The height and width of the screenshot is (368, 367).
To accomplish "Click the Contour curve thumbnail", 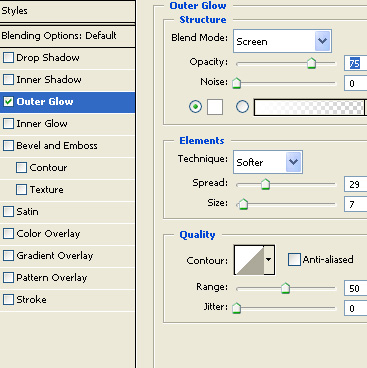I will (x=249, y=260).
